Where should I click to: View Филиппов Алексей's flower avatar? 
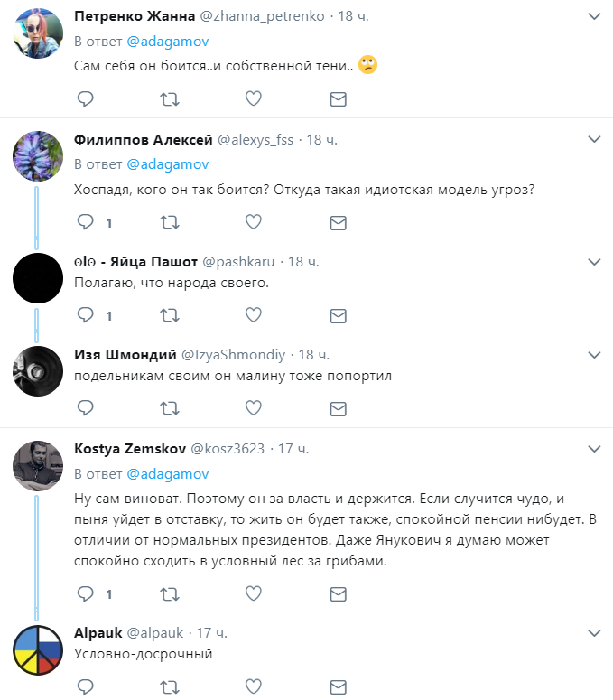click(38, 155)
